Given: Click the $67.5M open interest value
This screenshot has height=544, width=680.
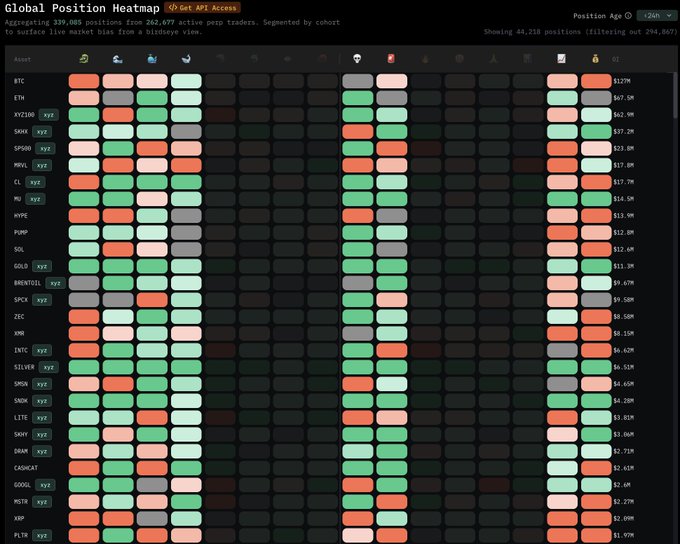Looking at the screenshot, I should tap(624, 98).
